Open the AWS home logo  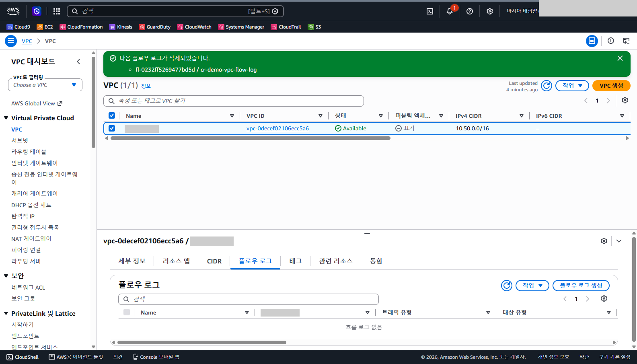[13, 11]
